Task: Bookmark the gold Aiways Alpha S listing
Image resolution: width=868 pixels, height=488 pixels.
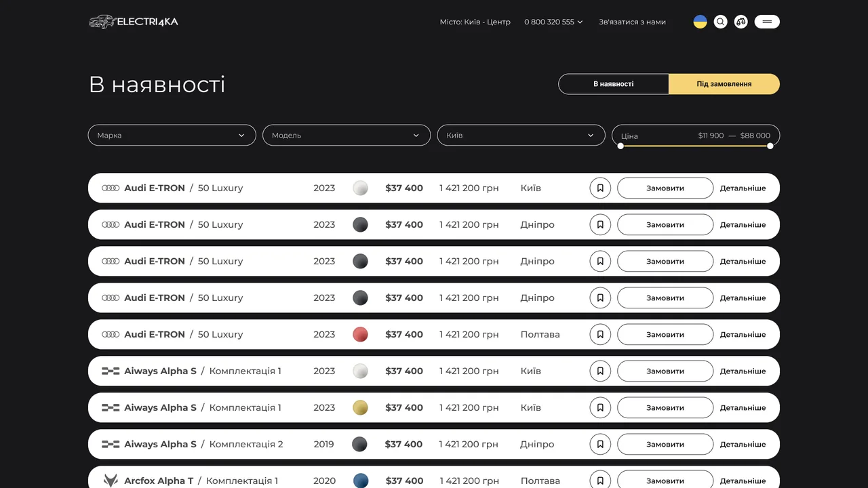Action: point(600,407)
